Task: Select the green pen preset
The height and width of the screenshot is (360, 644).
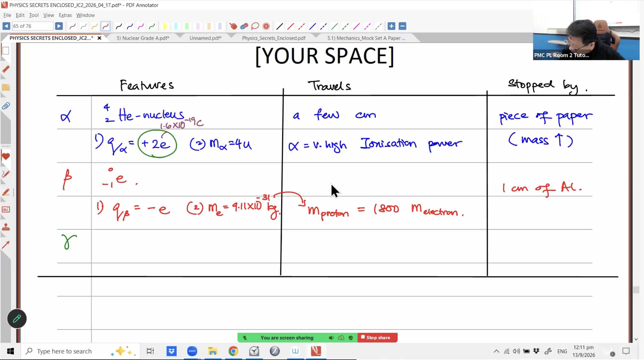Action: click(x=152, y=26)
